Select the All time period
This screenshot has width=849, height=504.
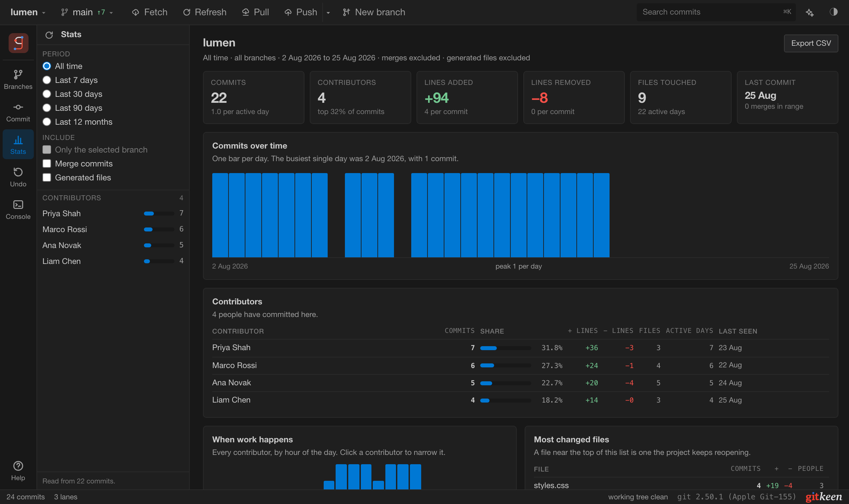coord(62,66)
